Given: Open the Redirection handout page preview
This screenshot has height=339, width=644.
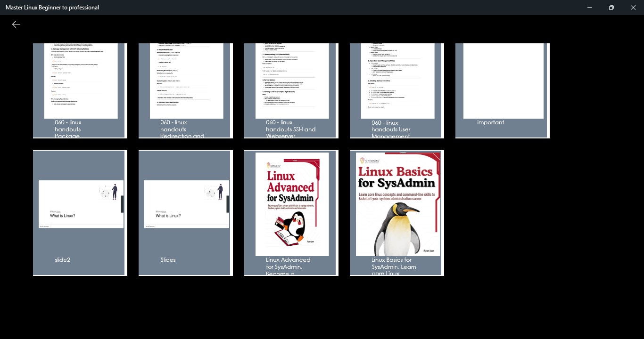Looking at the screenshot, I should (x=186, y=80).
